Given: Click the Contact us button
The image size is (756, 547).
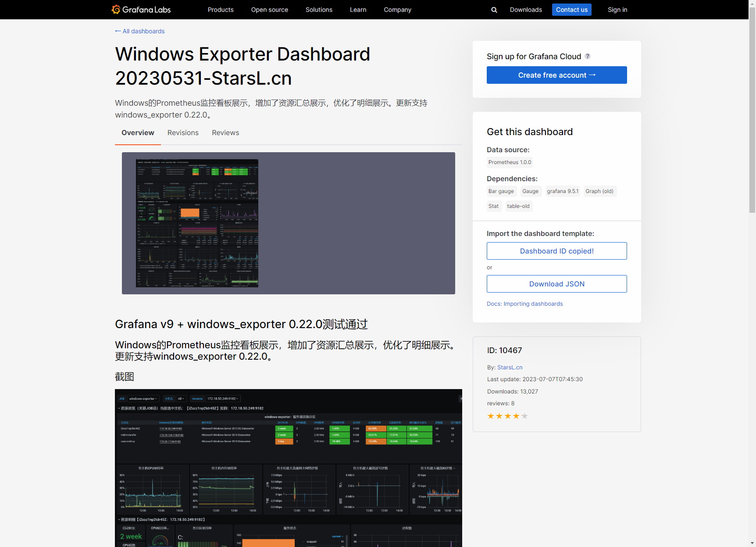Looking at the screenshot, I should 572,10.
